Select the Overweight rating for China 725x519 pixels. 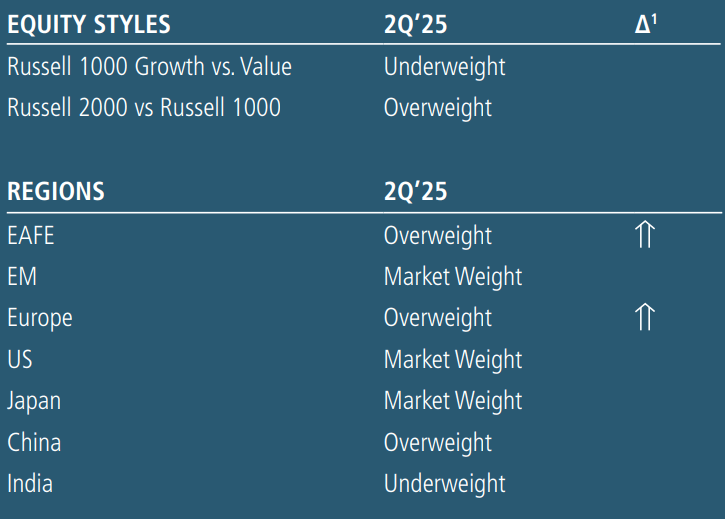[x=438, y=442]
